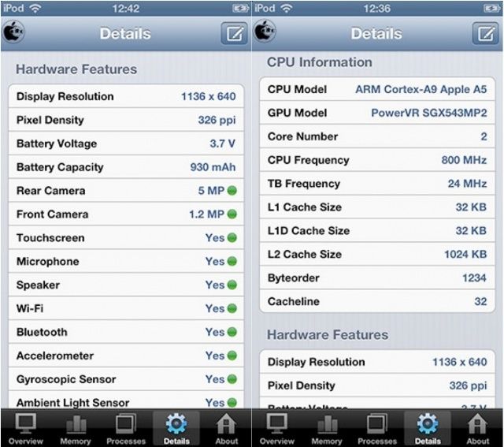Open About house tab in right screen
Image resolution: width=504 pixels, height=447 pixels.
478,429
